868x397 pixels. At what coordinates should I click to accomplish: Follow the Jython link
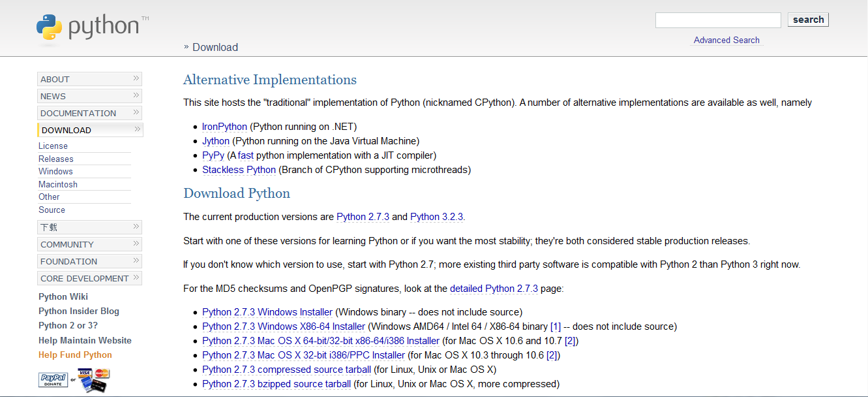[x=216, y=141]
